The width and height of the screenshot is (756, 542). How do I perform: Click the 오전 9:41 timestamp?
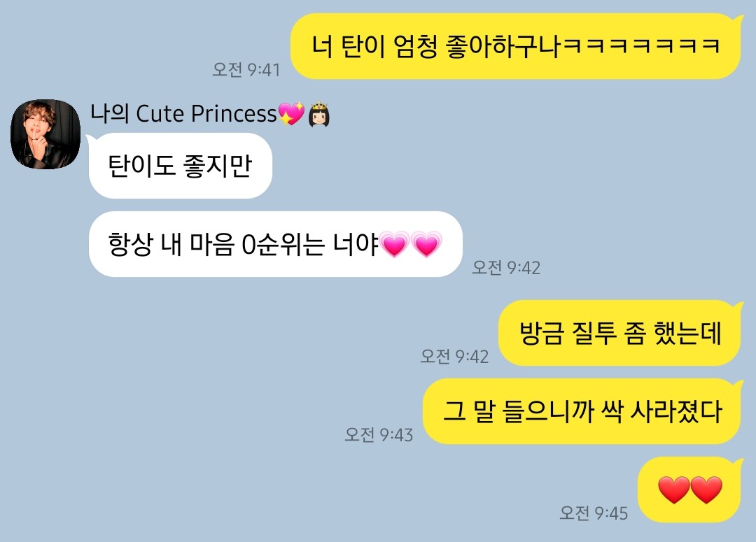coord(246,70)
